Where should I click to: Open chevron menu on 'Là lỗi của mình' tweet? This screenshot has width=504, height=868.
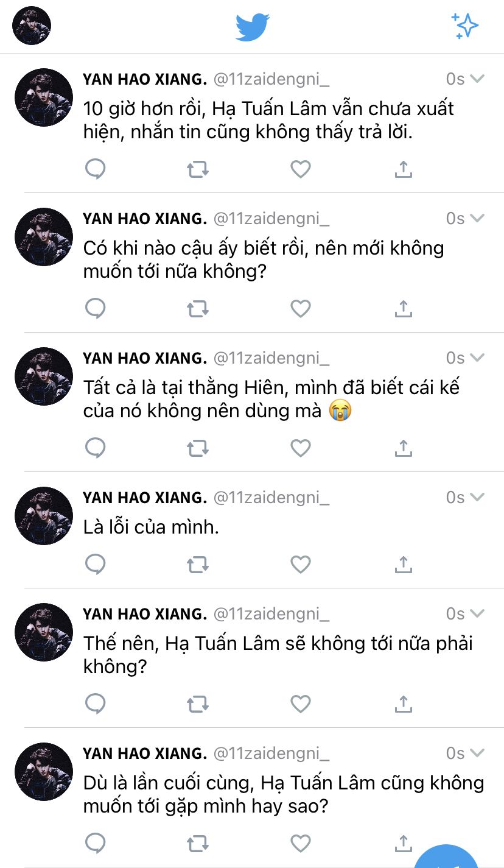(478, 497)
